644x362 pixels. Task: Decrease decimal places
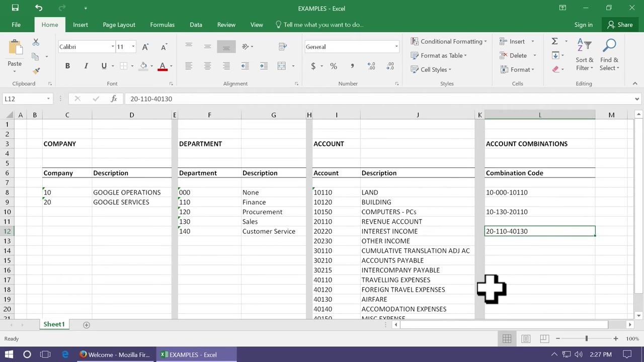coord(390,66)
